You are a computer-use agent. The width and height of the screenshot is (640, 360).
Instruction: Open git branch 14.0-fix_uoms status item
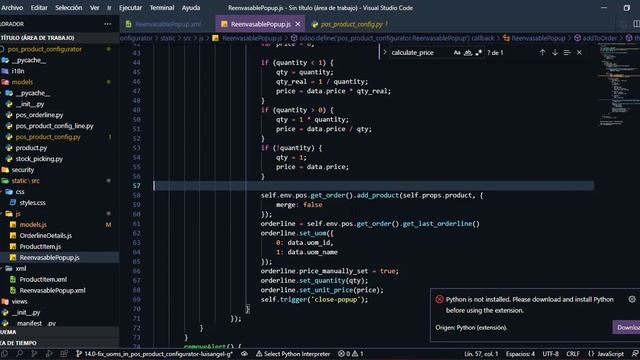click(154, 354)
